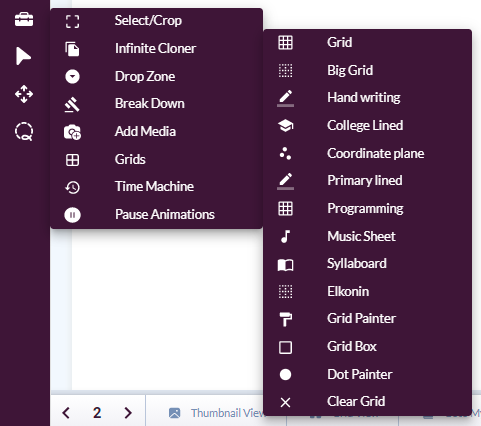Go back with previous page arrow
Screen dimensions: 481x426
66,413
